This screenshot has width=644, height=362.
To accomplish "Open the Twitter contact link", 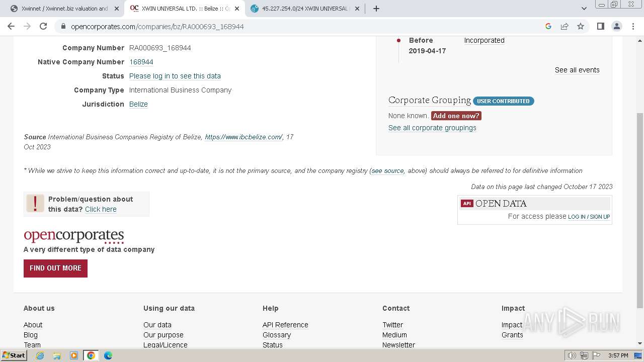I will pyautogui.click(x=392, y=325).
